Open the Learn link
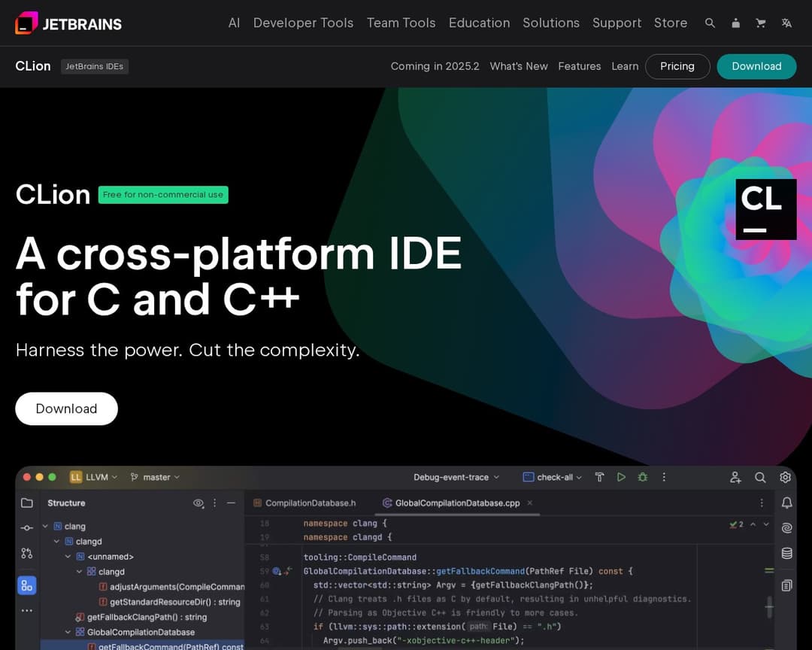This screenshot has width=812, height=650. pos(625,66)
